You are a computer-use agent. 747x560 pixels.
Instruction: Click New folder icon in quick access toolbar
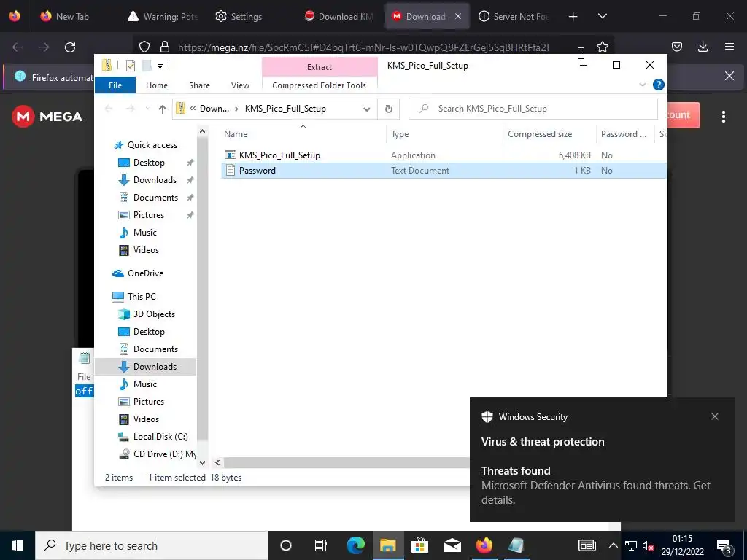(147, 66)
